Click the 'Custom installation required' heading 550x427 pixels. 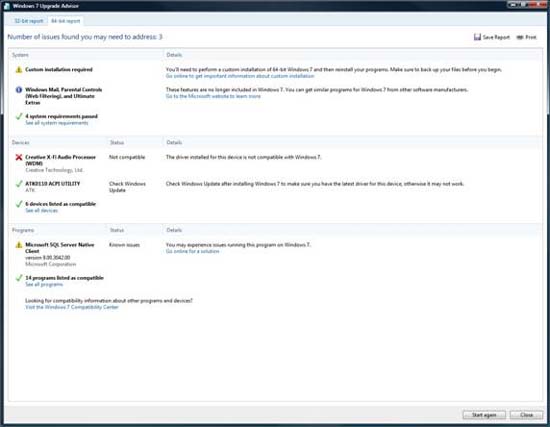coord(59,69)
